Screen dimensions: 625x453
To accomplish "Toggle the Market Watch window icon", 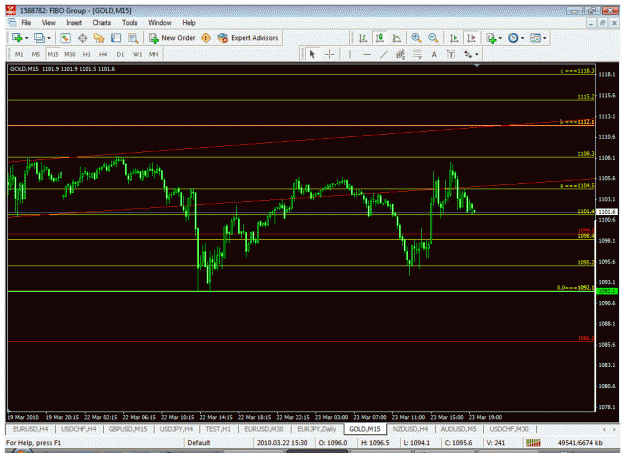I will pos(65,38).
